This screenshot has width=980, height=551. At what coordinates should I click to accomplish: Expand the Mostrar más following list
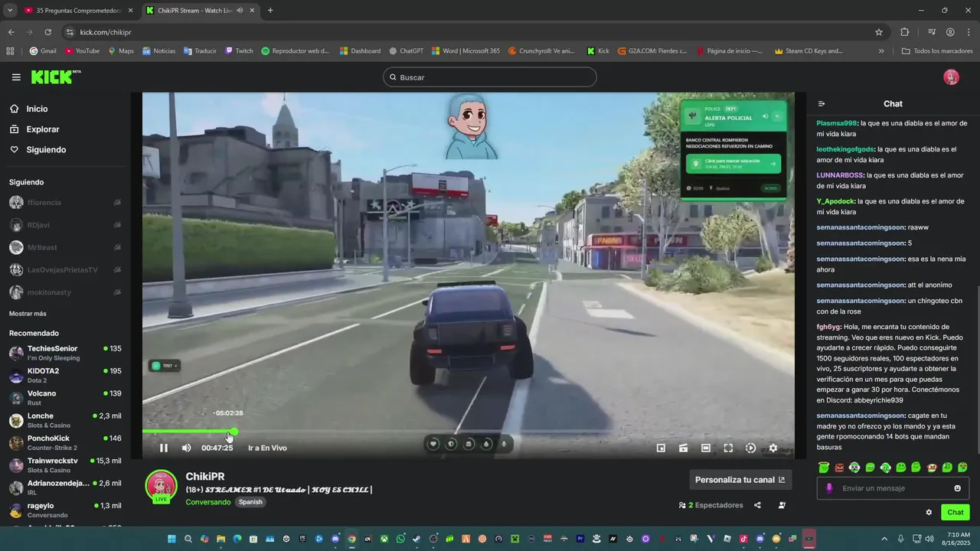tap(28, 314)
